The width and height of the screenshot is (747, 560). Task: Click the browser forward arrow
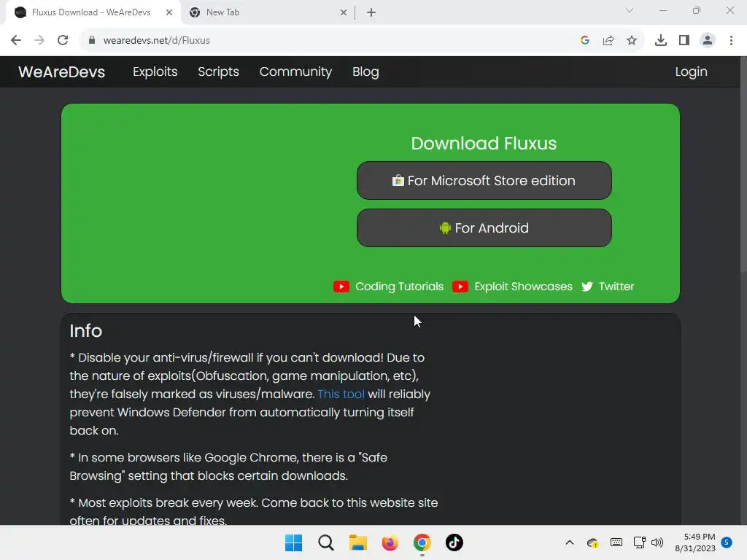click(x=39, y=40)
